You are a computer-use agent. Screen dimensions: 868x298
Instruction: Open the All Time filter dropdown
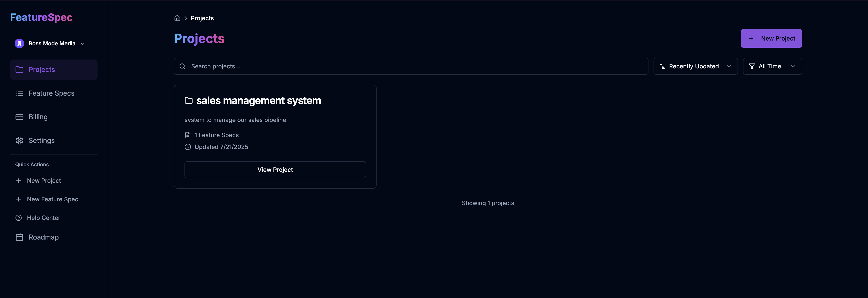point(772,66)
